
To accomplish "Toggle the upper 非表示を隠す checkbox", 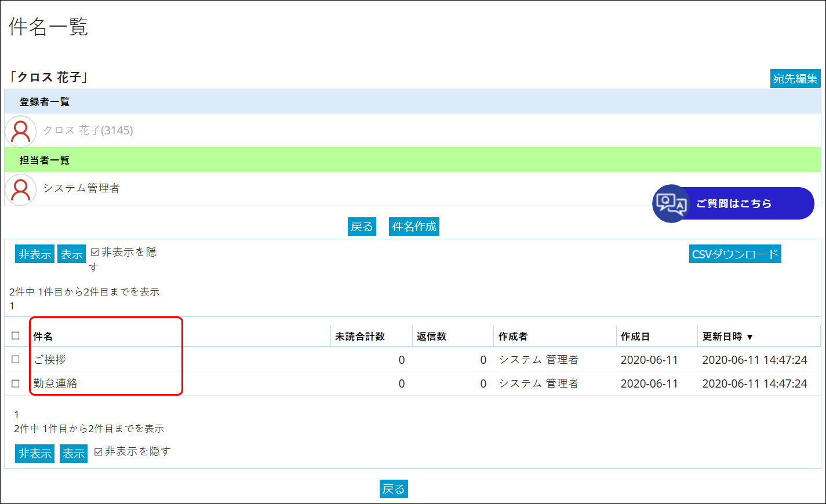I will (x=95, y=252).
